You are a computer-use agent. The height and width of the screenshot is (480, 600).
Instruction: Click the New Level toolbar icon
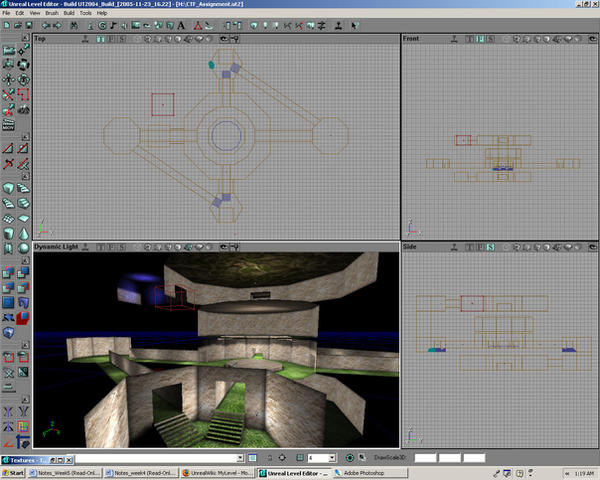(x=7, y=25)
